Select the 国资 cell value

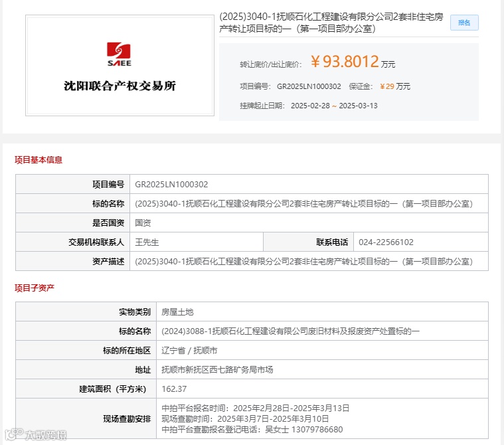pos(309,222)
